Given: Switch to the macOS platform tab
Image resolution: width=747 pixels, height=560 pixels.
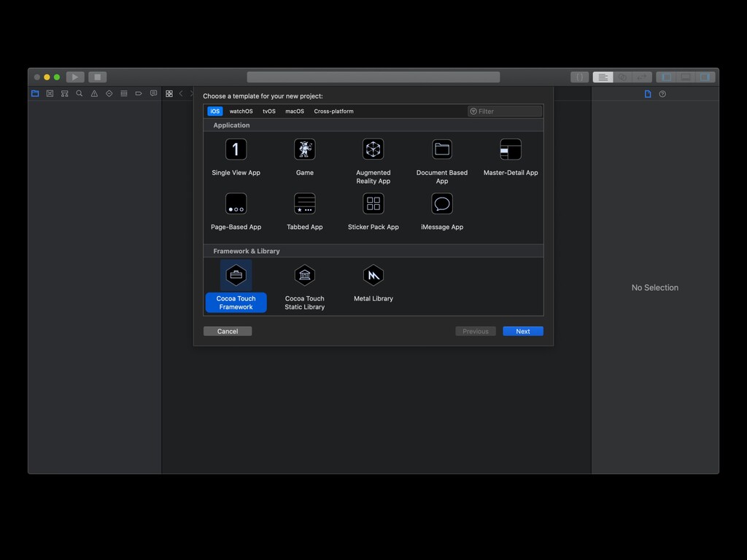Looking at the screenshot, I should 295,111.
